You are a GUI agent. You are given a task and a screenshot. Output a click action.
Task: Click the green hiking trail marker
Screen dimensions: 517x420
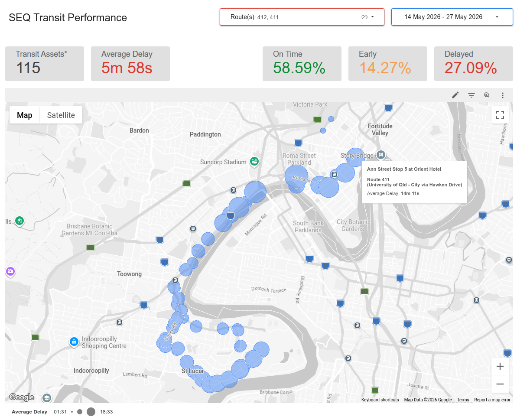pos(20,221)
